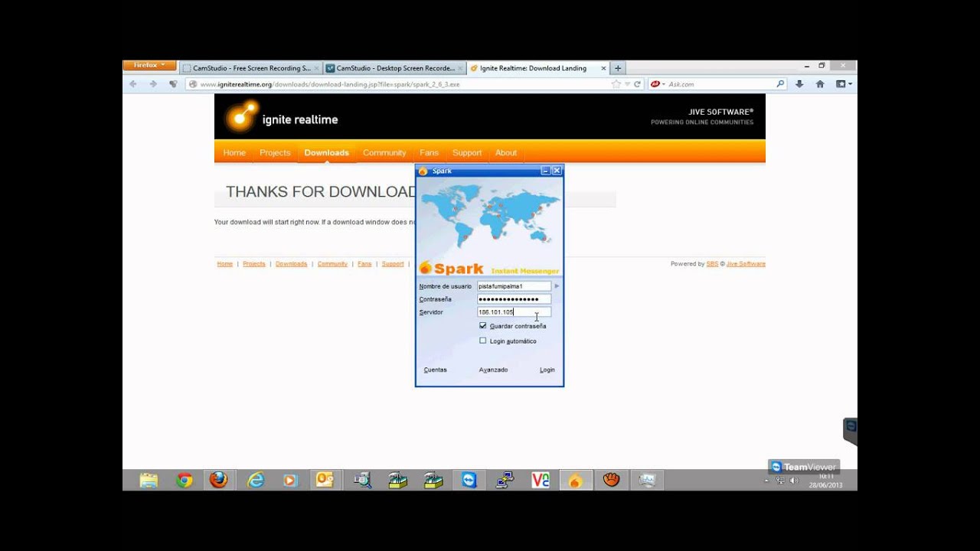Click the URL address bar
The width and height of the screenshot is (980, 551).
[x=398, y=84]
